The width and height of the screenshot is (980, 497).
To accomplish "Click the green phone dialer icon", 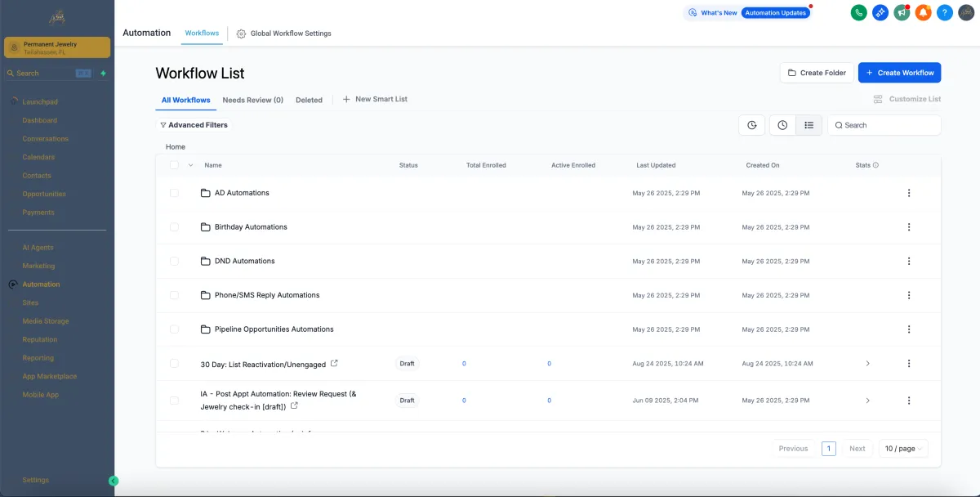I will [858, 12].
